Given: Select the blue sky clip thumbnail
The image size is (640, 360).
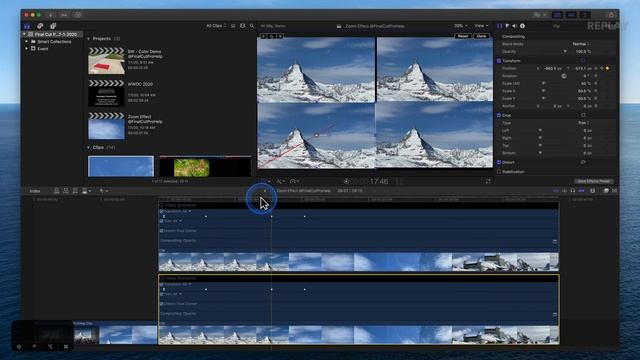Looking at the screenshot, I should point(121,166).
